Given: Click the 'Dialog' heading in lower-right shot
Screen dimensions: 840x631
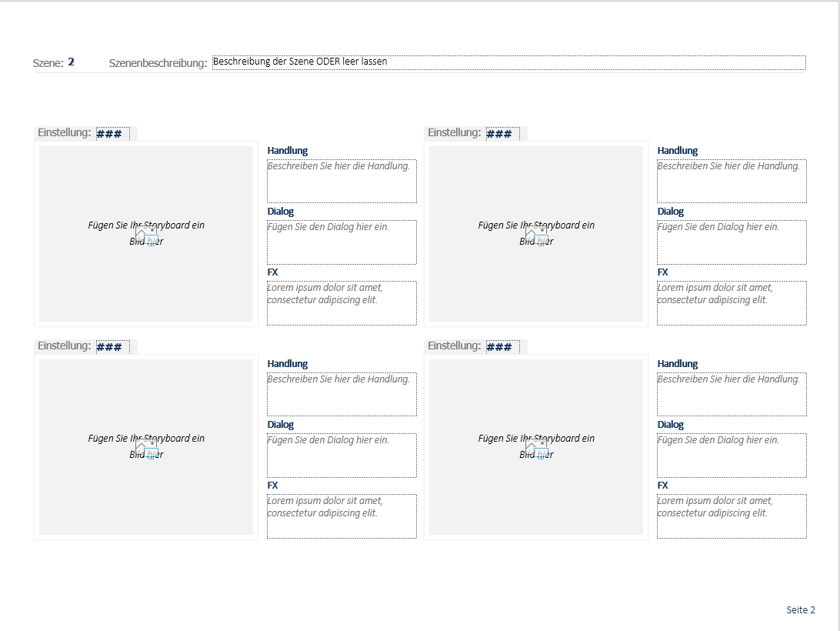Looking at the screenshot, I should pos(671,425).
